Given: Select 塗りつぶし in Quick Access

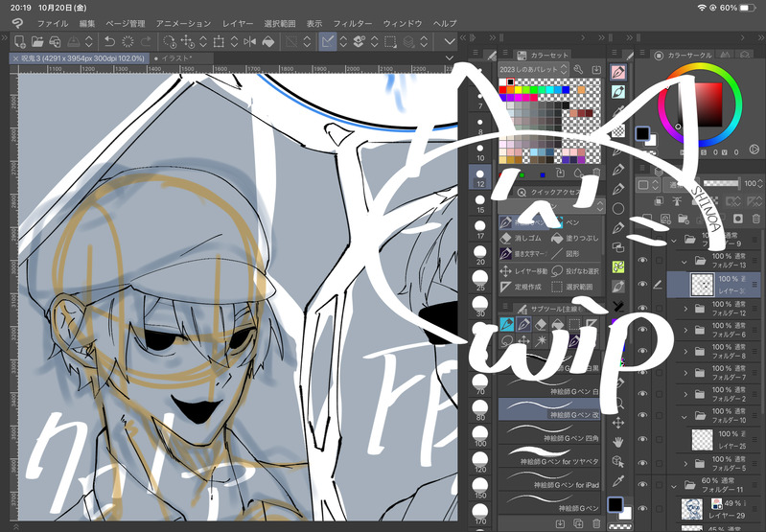Looking at the screenshot, I should (x=575, y=239).
